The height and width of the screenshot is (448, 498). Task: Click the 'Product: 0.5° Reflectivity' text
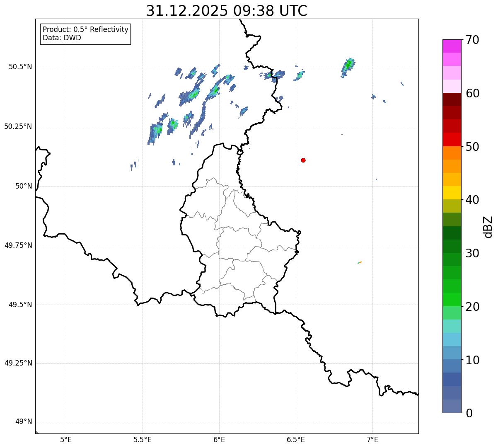85,29
